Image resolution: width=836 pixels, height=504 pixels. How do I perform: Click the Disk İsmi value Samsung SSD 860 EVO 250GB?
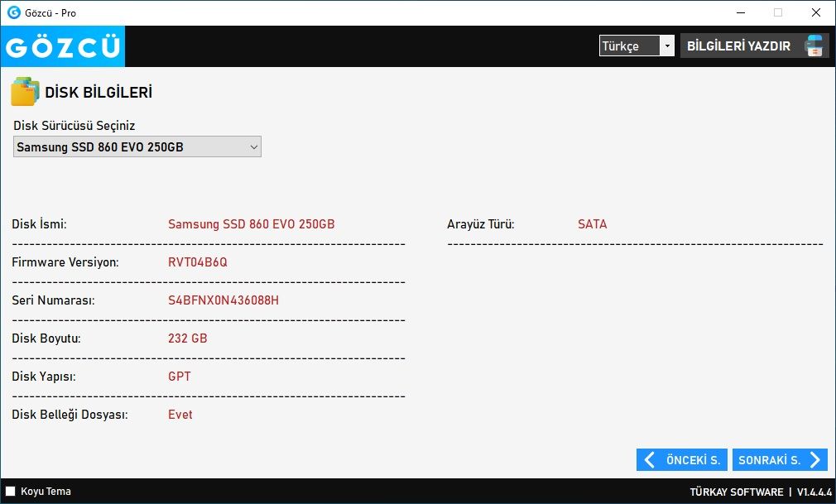pyautogui.click(x=251, y=224)
